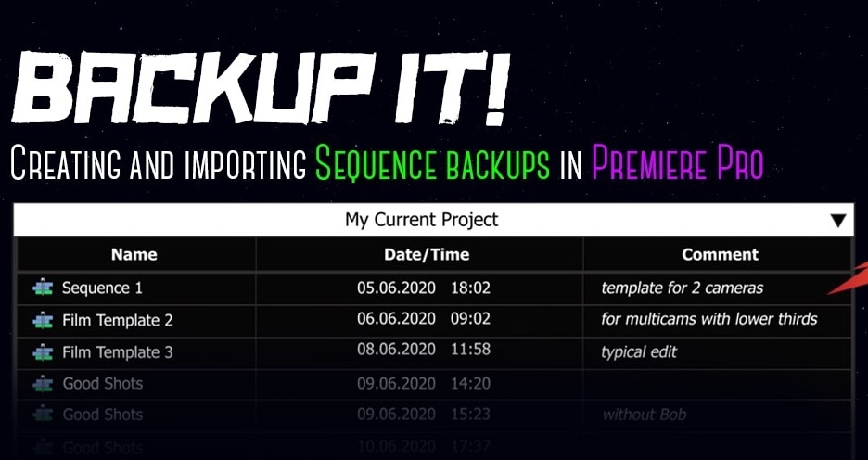
Task: Select the Sequence 1 backup row
Action: (102, 288)
